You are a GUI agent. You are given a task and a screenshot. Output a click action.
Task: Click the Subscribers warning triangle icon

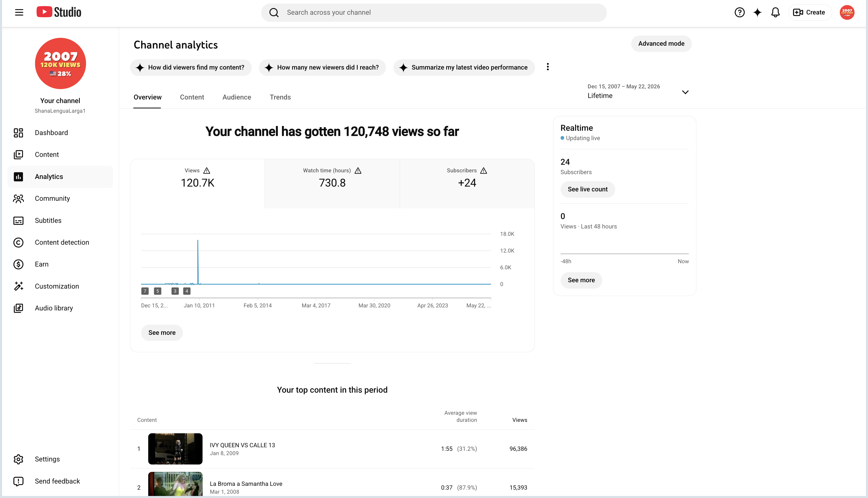[483, 171]
